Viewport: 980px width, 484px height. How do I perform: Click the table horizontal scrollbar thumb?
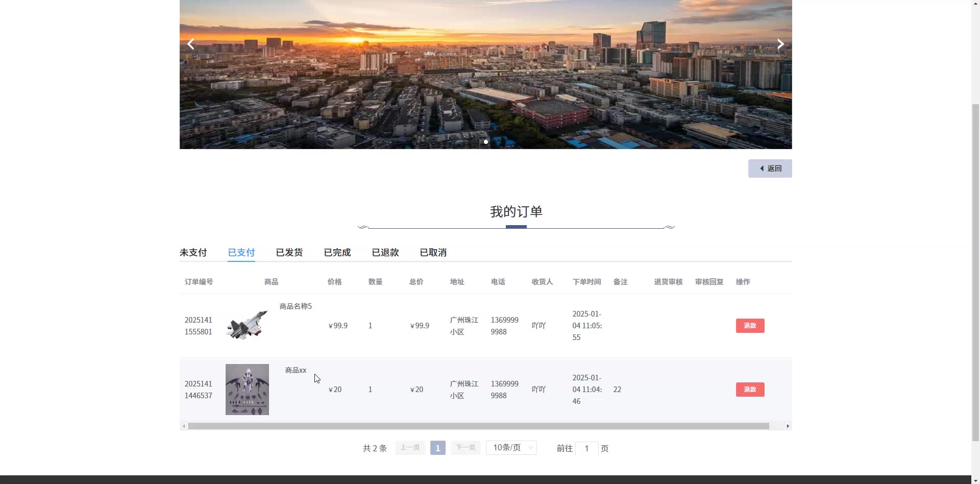tap(479, 426)
